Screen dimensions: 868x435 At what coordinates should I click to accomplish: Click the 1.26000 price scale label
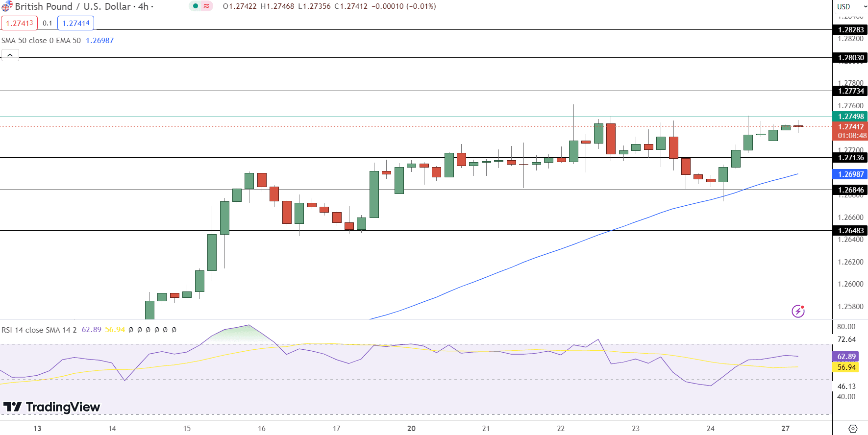pyautogui.click(x=850, y=284)
